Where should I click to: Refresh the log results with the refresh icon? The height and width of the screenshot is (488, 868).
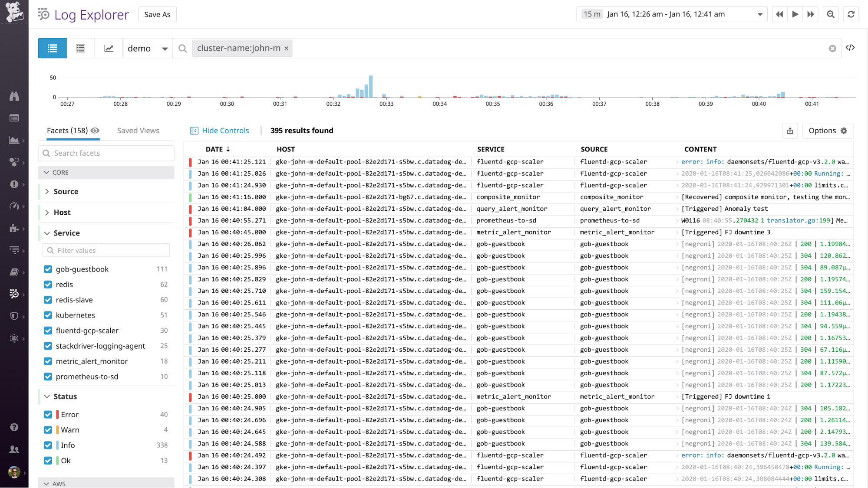[x=851, y=14]
